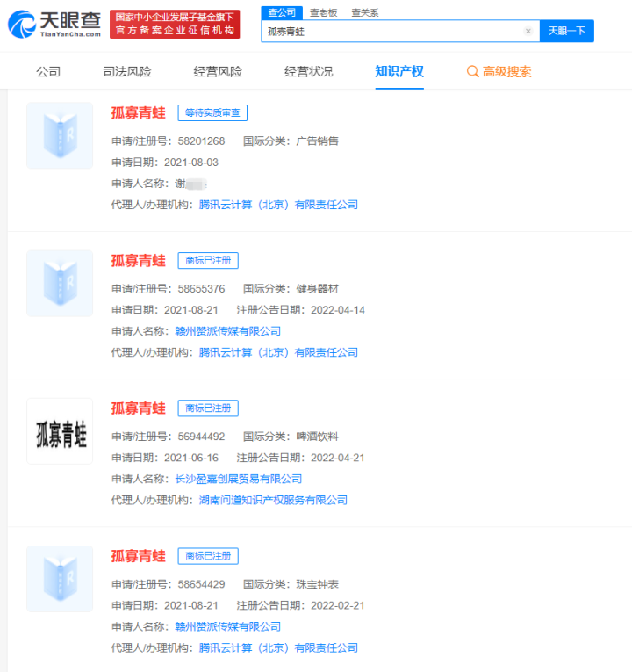Open the 腾讯云计算 agent link under 58654429
The width and height of the screenshot is (632, 672).
point(278,648)
